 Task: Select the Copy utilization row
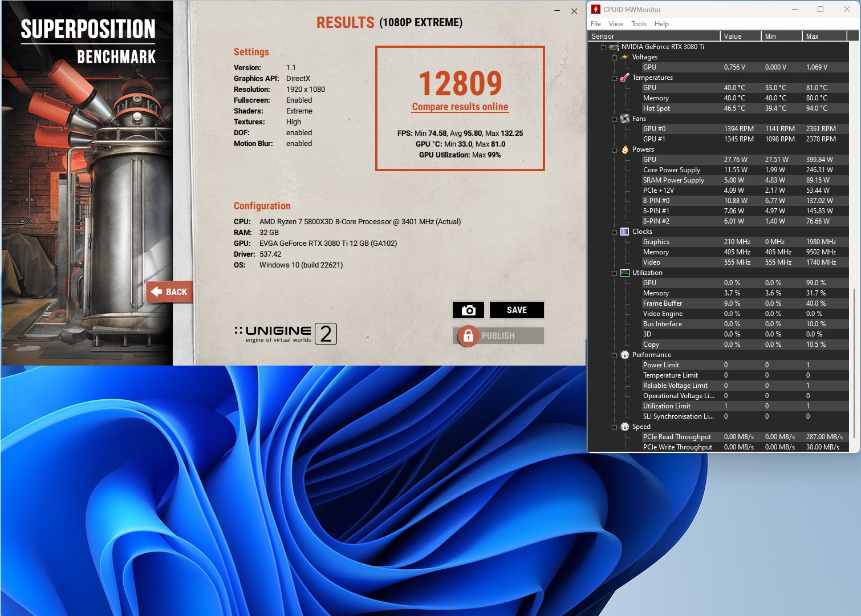[x=745, y=345]
